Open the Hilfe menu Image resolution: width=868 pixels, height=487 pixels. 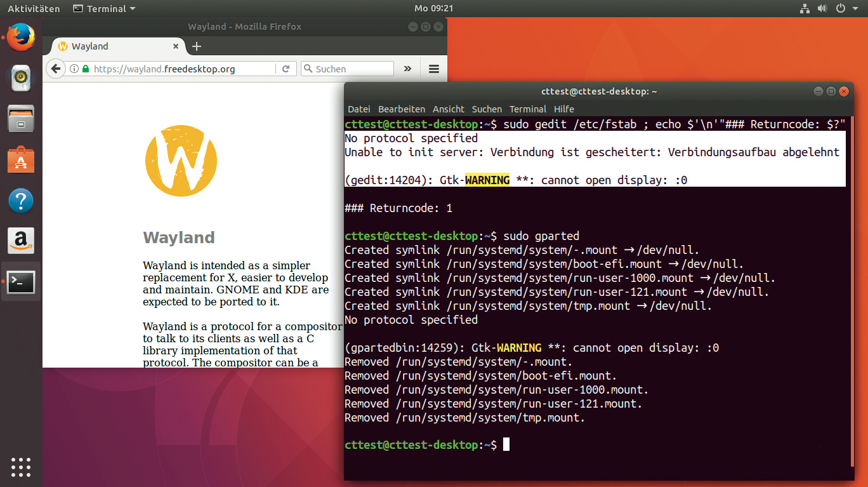point(564,109)
